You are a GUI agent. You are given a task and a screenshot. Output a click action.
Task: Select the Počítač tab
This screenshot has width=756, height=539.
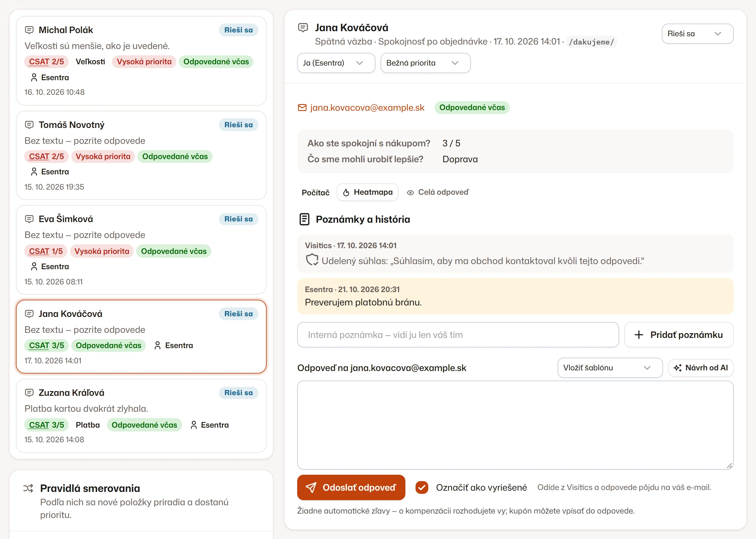[316, 192]
